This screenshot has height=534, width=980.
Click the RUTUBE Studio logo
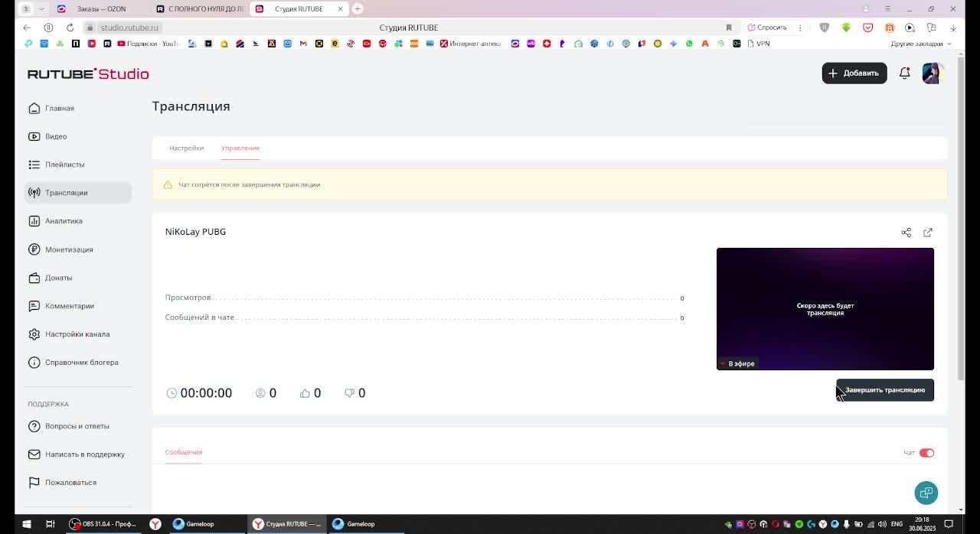tap(88, 74)
